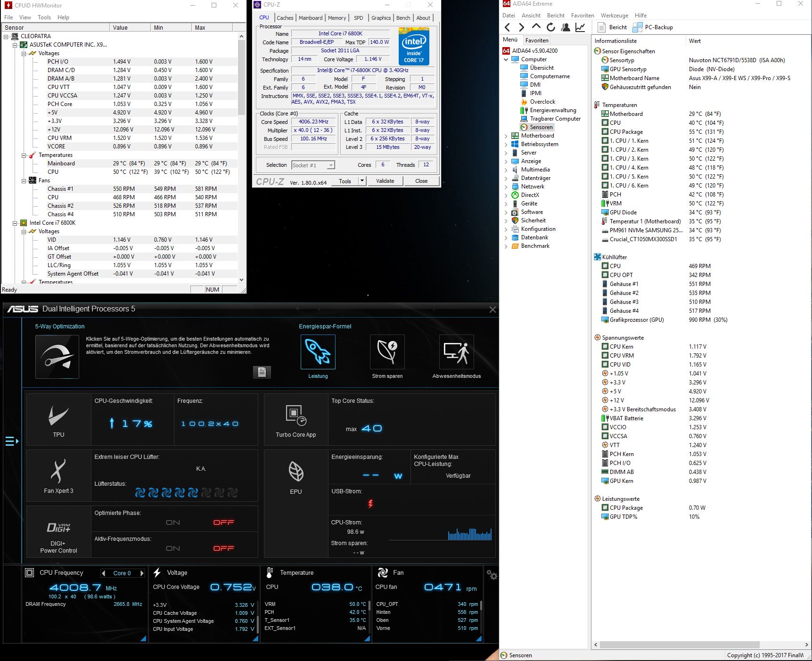Select next core with right arrow
This screenshot has height=661, width=812.
point(142,573)
